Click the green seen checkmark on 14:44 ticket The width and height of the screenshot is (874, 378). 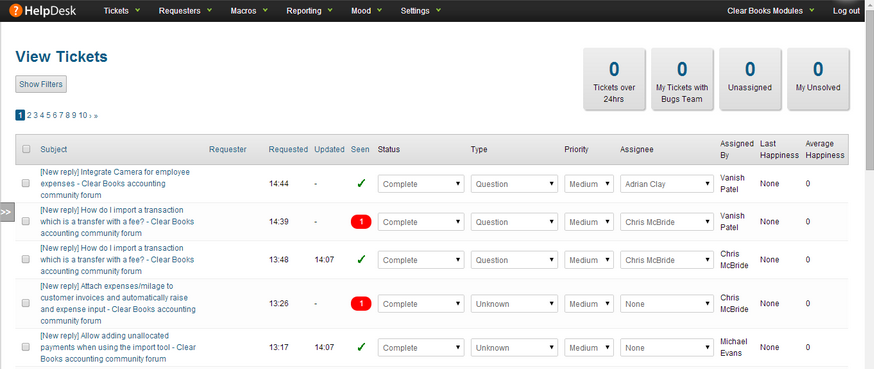pyautogui.click(x=361, y=183)
